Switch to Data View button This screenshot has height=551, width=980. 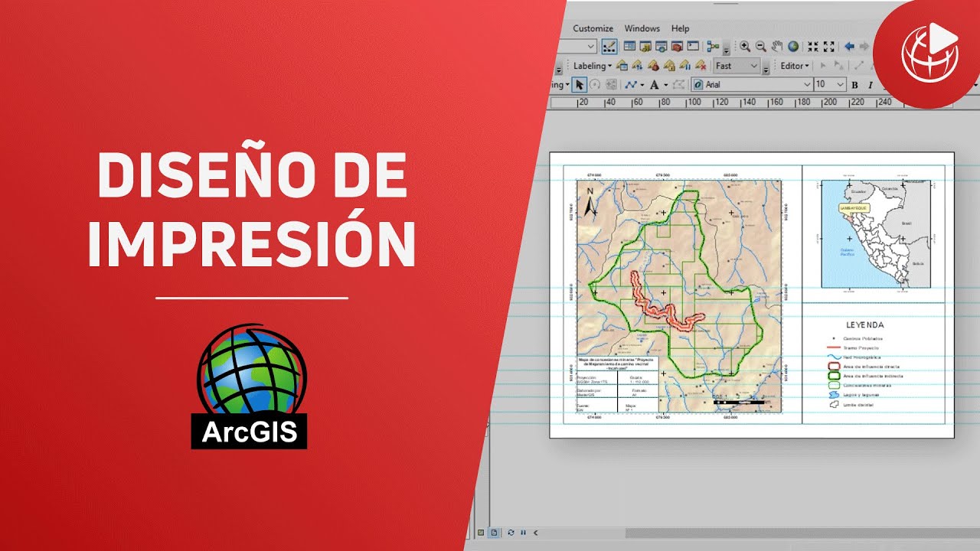pos(480,532)
